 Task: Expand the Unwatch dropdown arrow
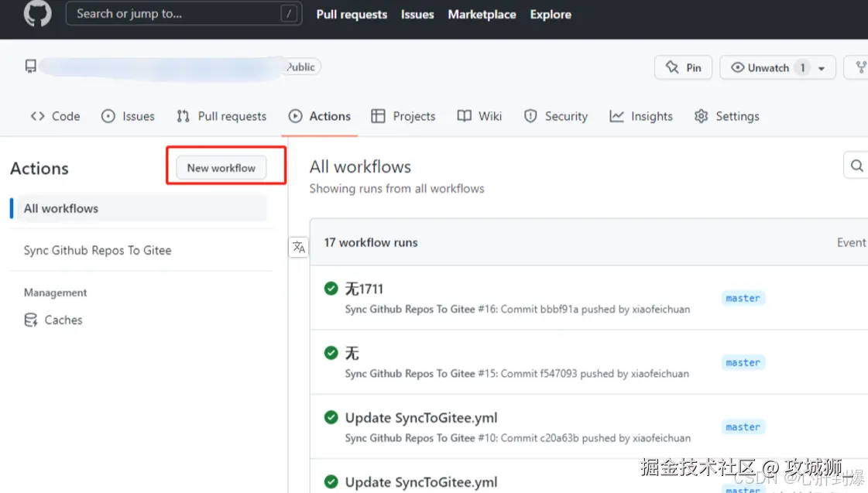coord(822,68)
